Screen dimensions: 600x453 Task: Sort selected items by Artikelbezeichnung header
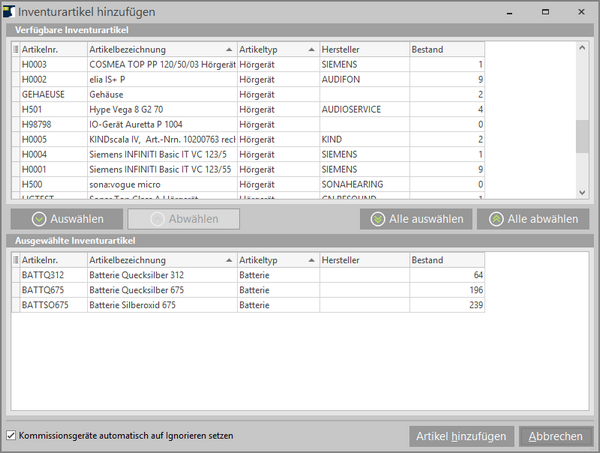(x=160, y=260)
